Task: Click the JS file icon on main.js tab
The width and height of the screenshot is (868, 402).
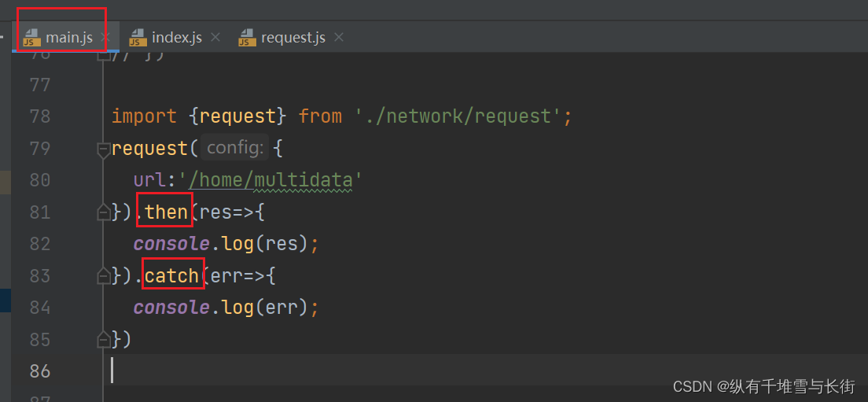Action: (x=32, y=38)
